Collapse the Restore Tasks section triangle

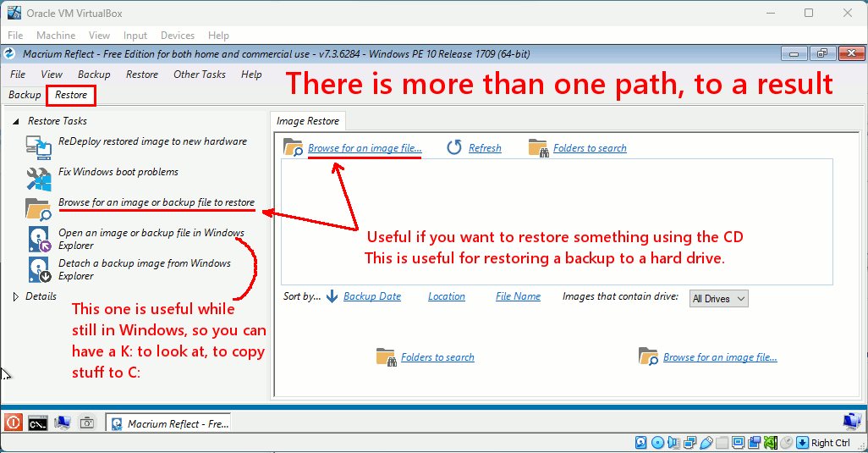[15, 121]
